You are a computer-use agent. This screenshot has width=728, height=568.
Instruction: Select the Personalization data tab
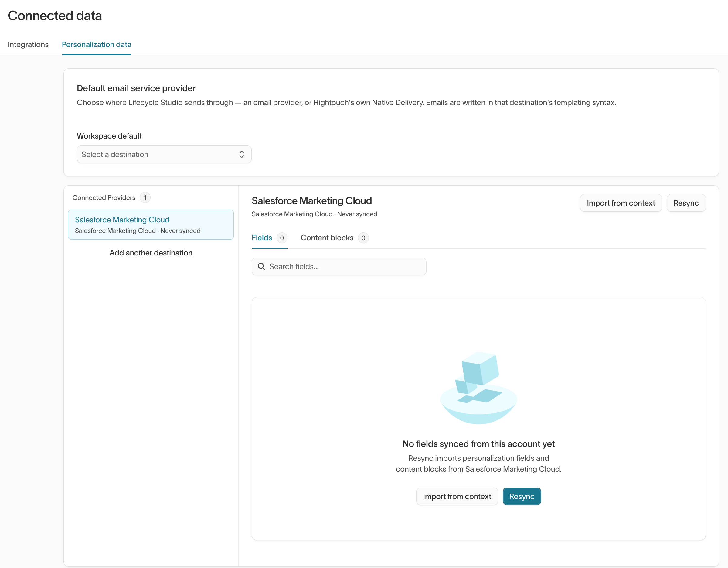tap(97, 44)
